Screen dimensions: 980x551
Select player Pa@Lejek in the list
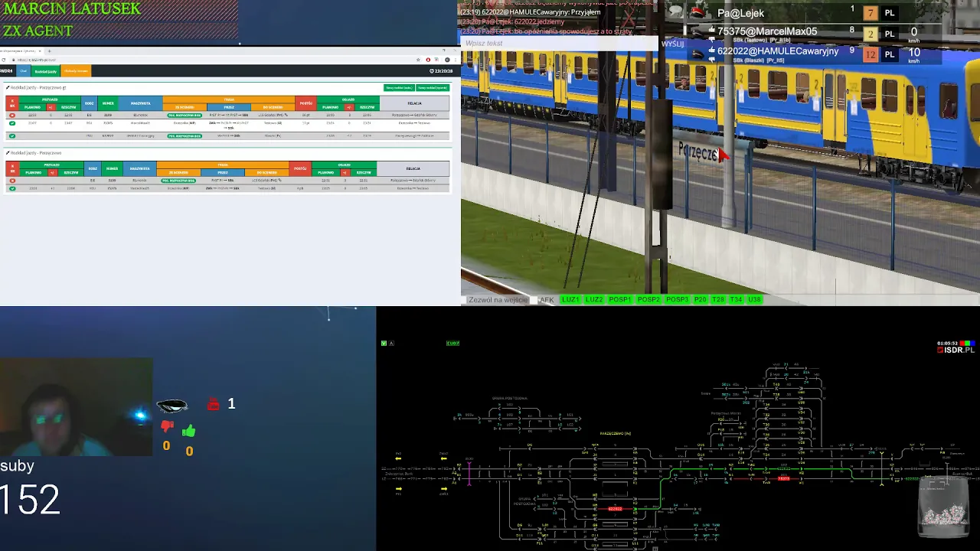click(x=740, y=13)
